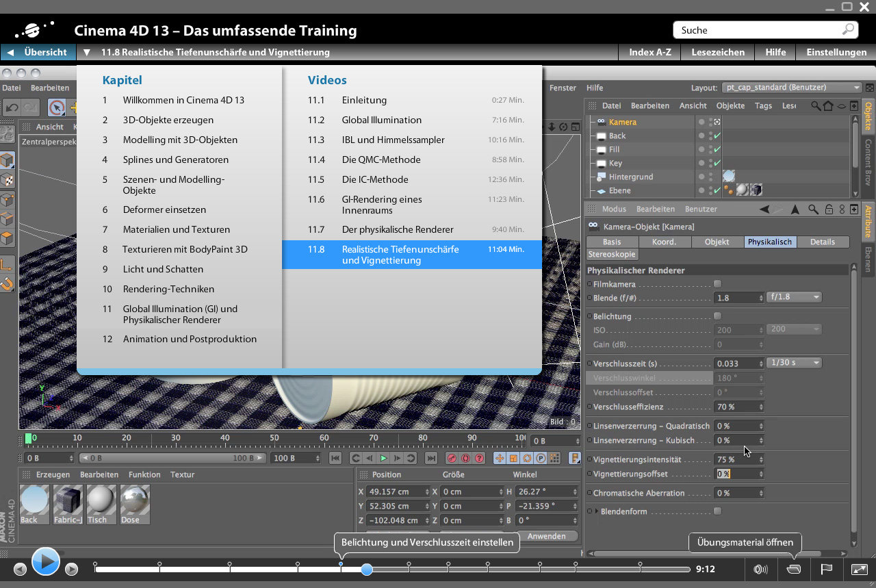The height and width of the screenshot is (588, 876).
Task: Click the Übungsmaterial öffnen button
Action: (x=745, y=542)
